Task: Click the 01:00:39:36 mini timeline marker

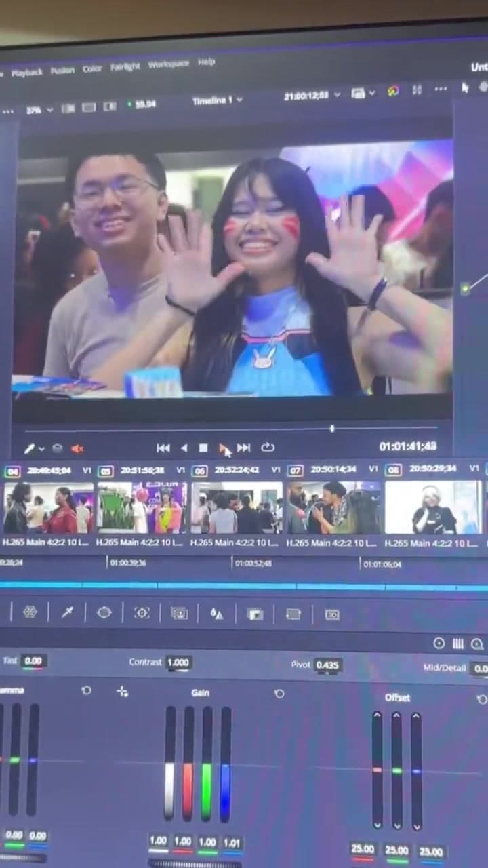Action: pos(128,563)
